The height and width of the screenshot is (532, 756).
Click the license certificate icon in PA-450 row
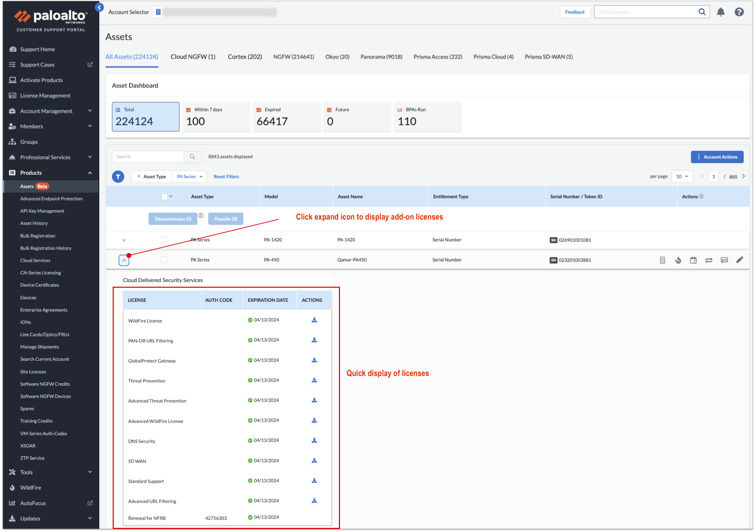pyautogui.click(x=724, y=260)
